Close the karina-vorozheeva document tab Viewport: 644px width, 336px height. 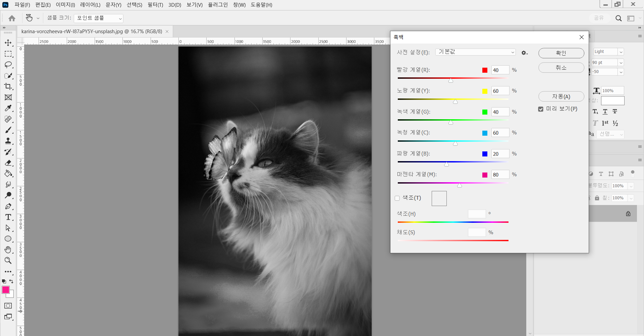[167, 31]
